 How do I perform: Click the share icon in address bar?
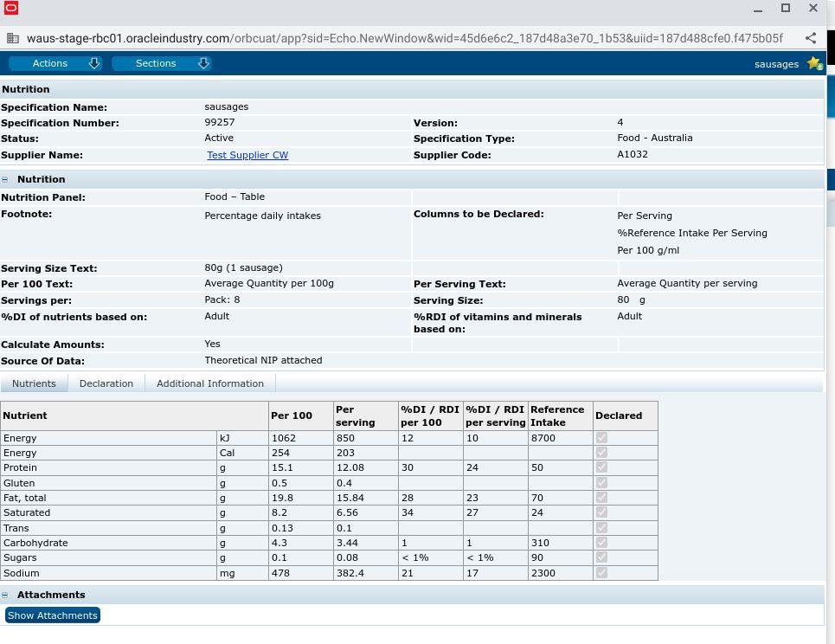tap(811, 38)
